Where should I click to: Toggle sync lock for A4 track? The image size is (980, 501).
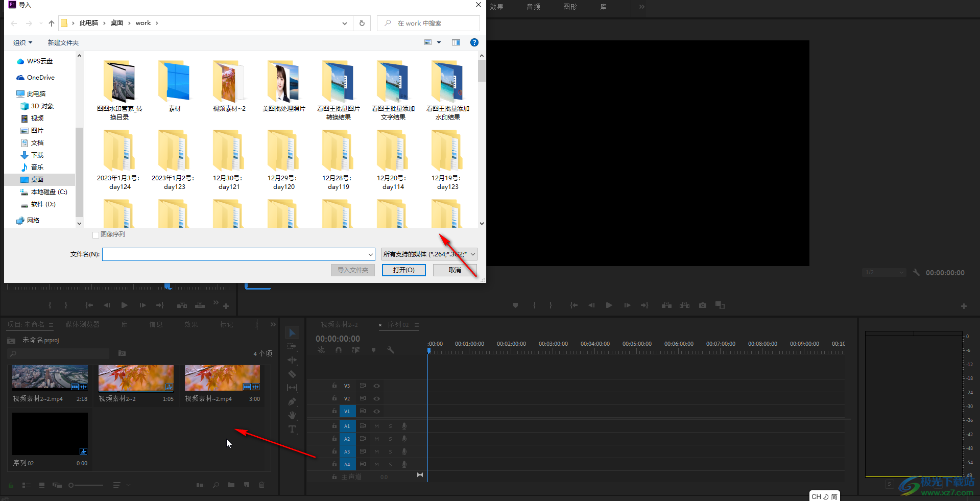[363, 465]
